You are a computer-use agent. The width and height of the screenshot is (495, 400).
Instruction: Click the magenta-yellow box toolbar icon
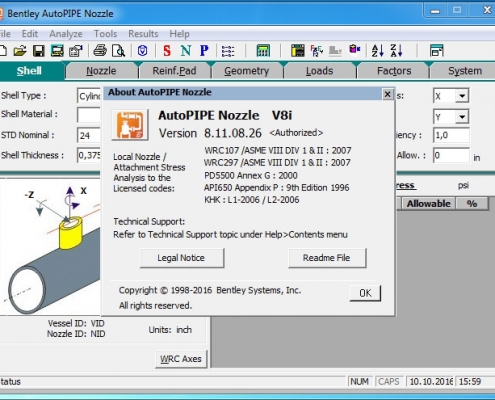355,50
